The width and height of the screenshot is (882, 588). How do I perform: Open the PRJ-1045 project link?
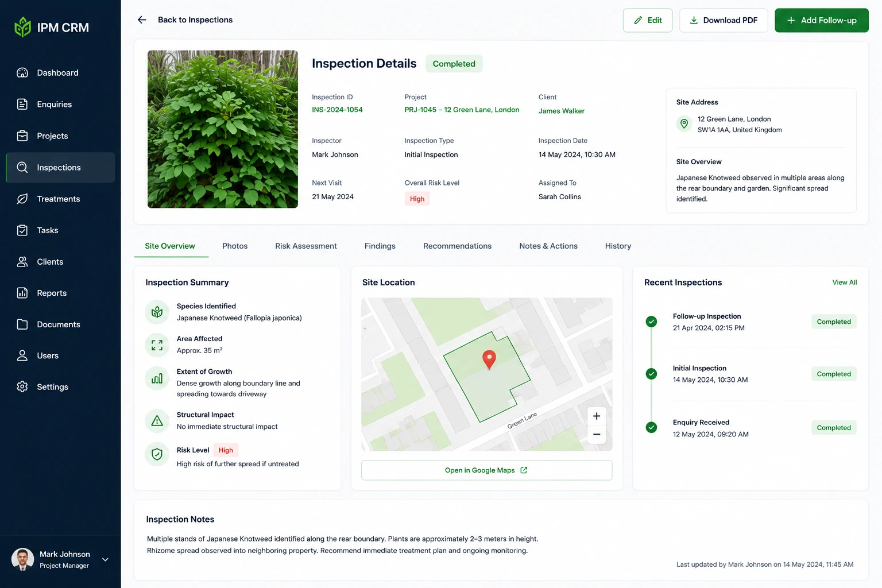462,110
